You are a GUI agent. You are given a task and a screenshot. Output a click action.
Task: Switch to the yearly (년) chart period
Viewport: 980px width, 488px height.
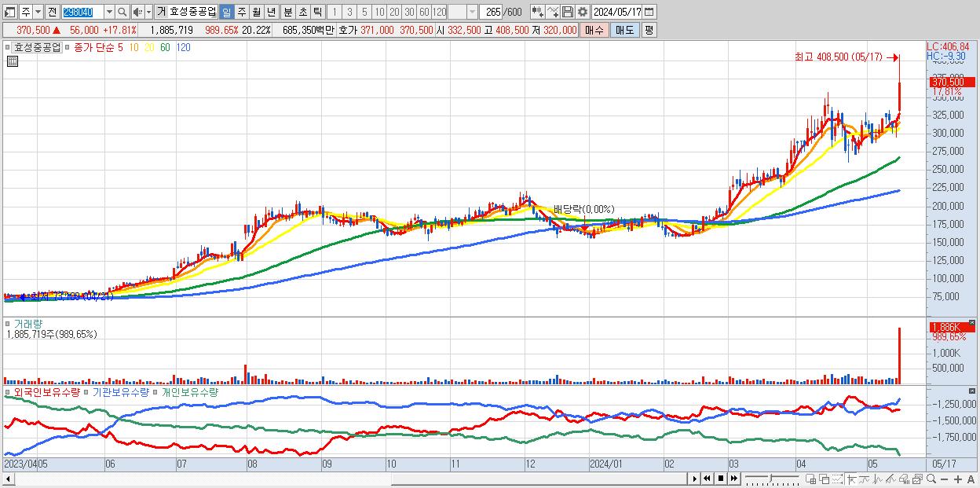[271, 12]
